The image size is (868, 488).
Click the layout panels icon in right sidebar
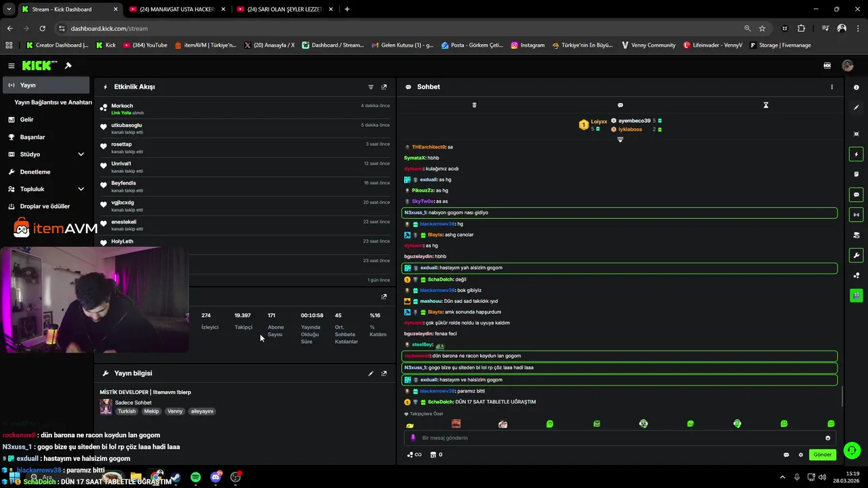(x=856, y=235)
